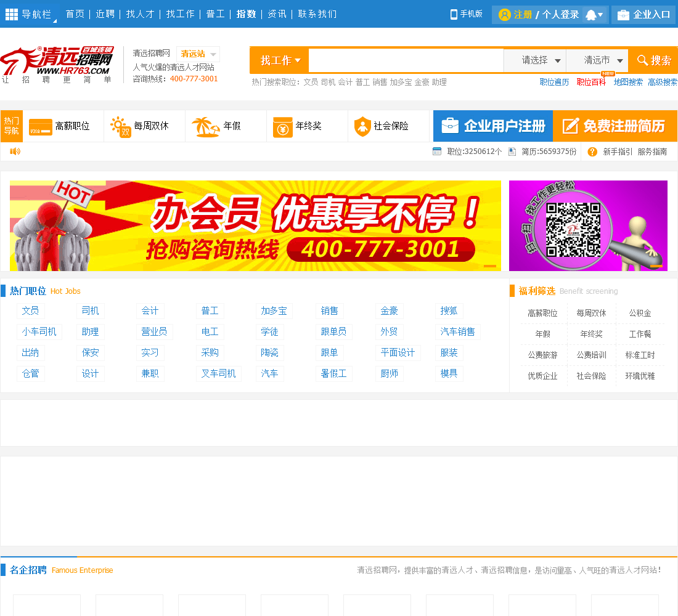
Task: Click 销售 in hot search keywords row
Action: point(380,82)
